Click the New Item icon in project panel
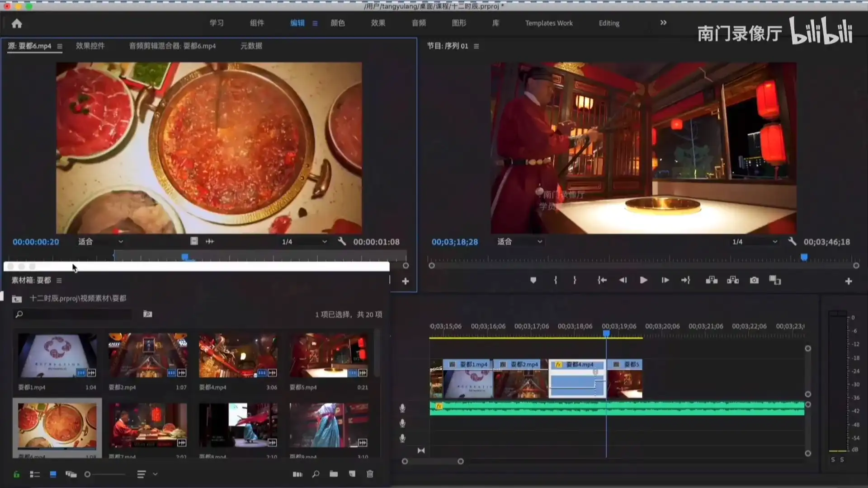Screen dimensions: 868x488 pyautogui.click(x=352, y=474)
